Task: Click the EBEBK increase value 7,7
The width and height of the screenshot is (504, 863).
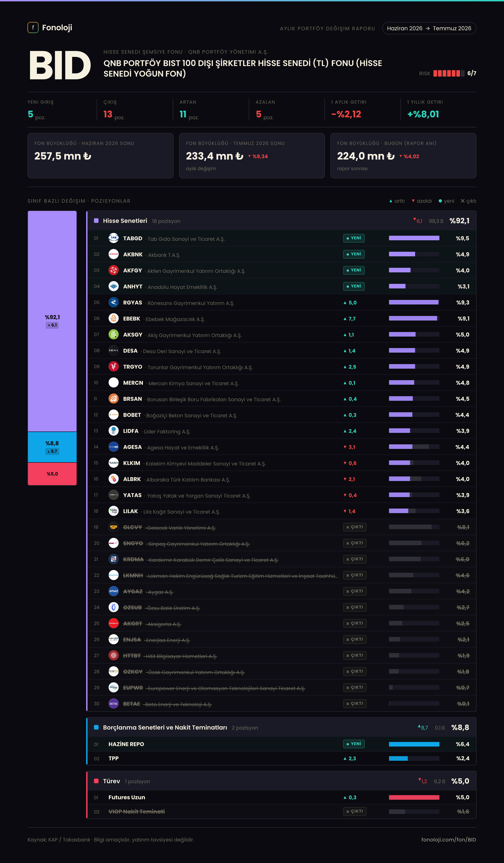Action: 350,319
